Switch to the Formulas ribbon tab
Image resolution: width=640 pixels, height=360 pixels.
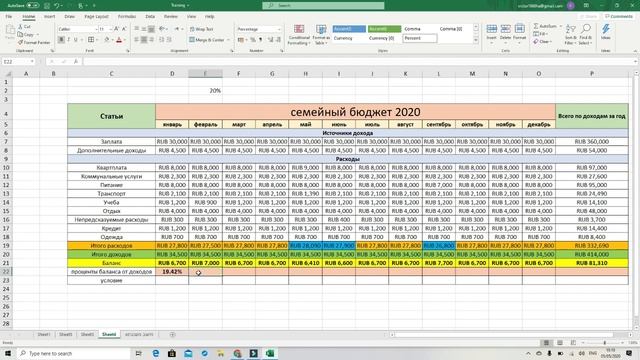click(x=127, y=16)
